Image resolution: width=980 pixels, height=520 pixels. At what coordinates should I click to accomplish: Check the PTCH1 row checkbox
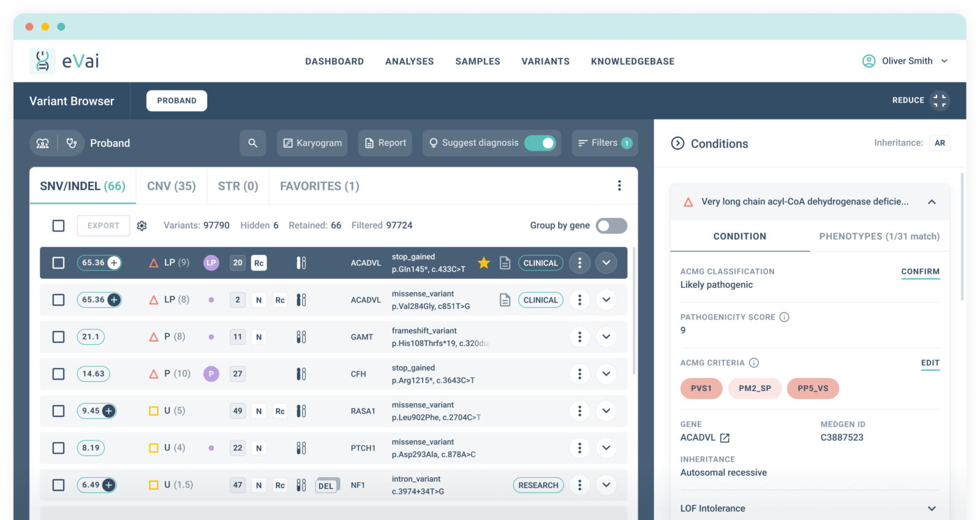click(58, 448)
